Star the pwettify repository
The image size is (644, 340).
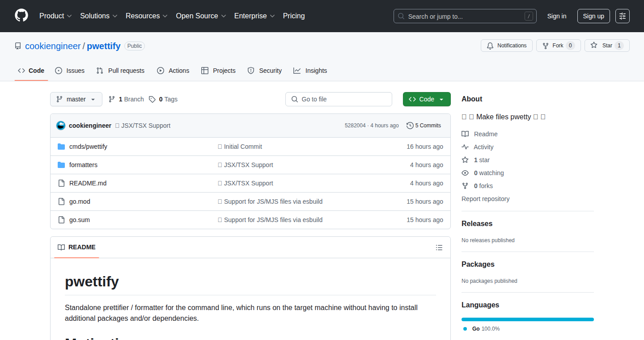(x=607, y=46)
